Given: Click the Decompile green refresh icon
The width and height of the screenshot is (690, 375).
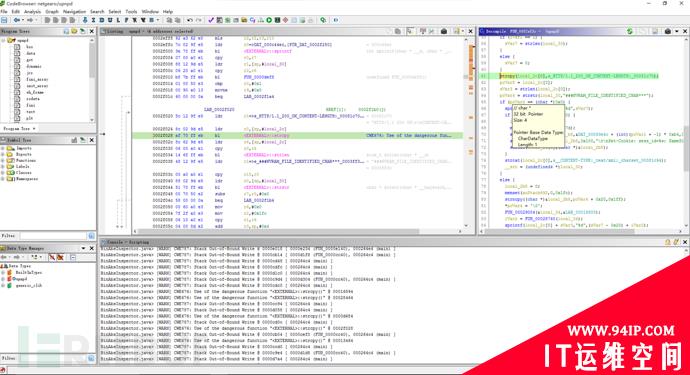Looking at the screenshot, I should coord(630,31).
